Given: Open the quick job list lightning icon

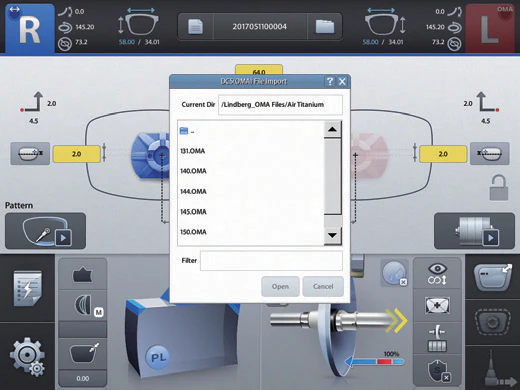Looking at the screenshot, I should [28, 288].
